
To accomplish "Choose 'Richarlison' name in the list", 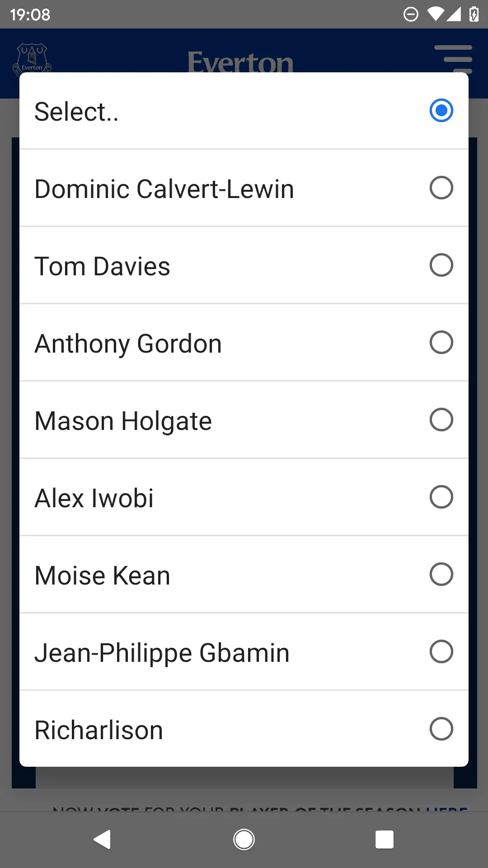I will tap(99, 730).
